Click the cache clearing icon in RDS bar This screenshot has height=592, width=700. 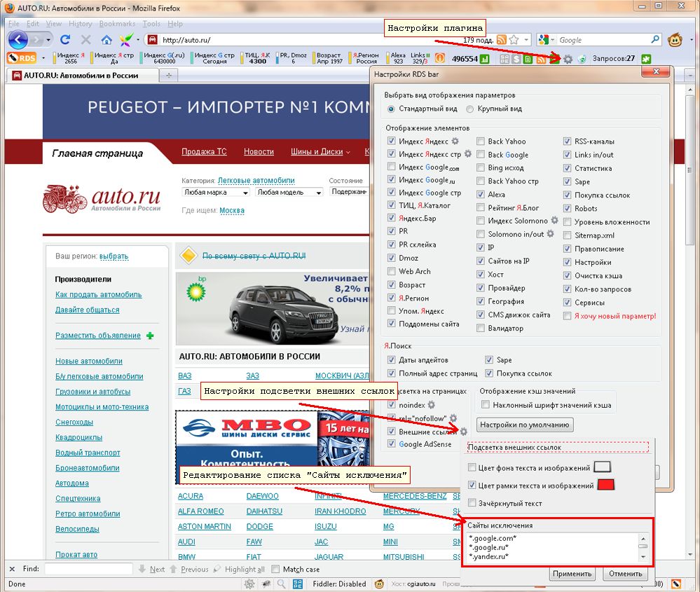point(582,58)
